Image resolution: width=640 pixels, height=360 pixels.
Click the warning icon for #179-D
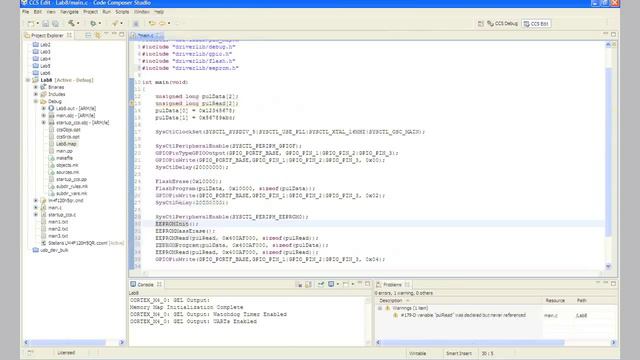(395, 315)
